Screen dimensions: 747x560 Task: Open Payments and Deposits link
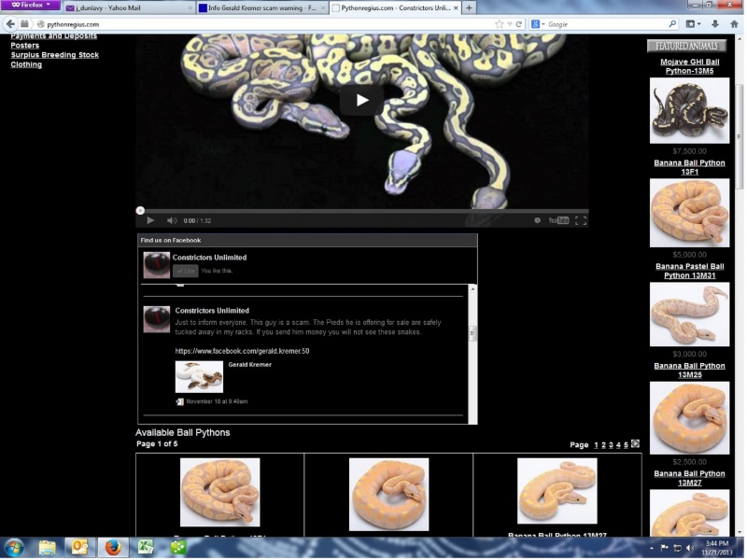coord(54,36)
